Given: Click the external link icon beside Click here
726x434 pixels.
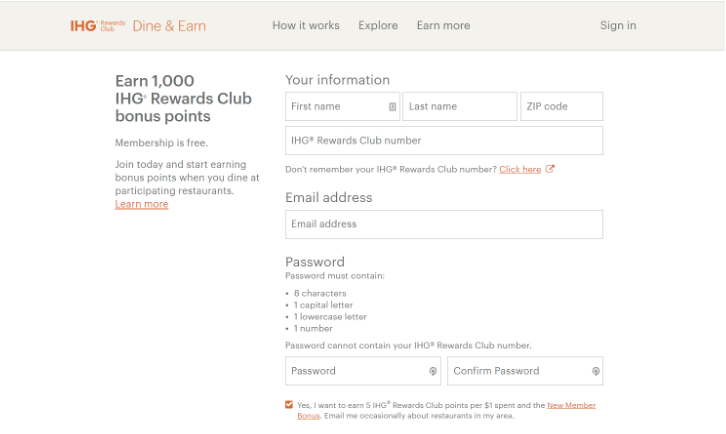Looking at the screenshot, I should (x=550, y=169).
